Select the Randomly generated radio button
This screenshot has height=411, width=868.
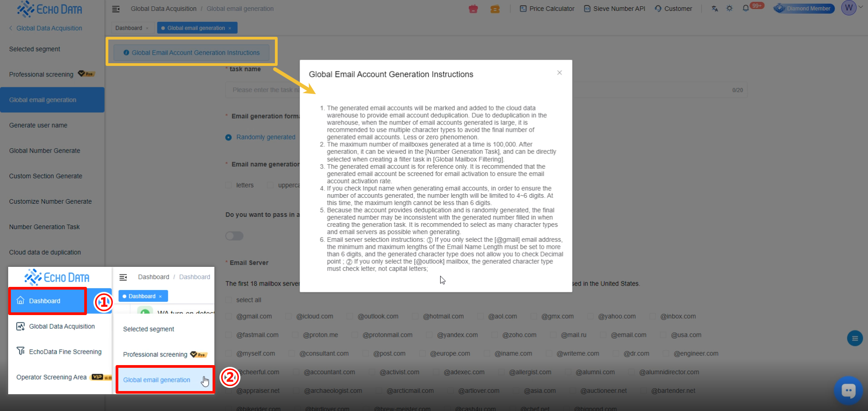point(228,137)
